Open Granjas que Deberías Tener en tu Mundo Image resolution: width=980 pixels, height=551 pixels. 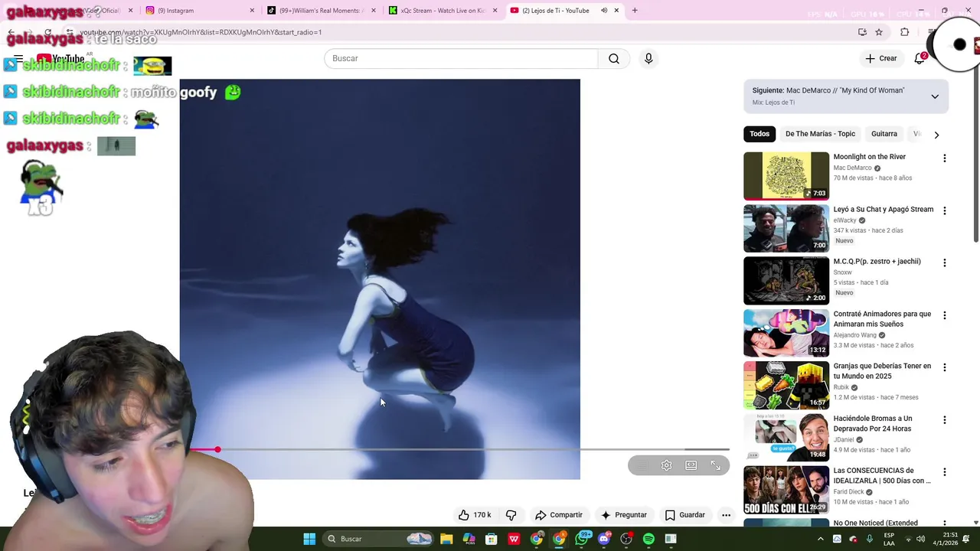click(882, 371)
